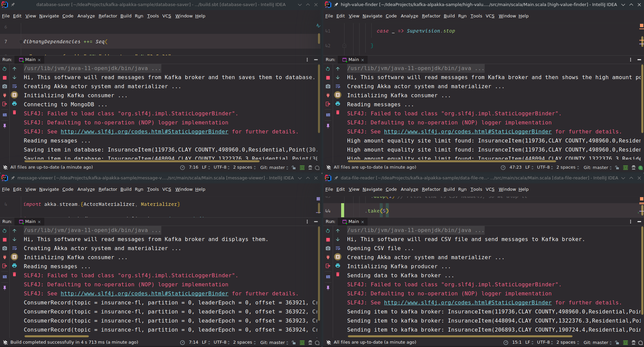Rerun Main in the database-saver window
Image resolution: width=644 pixels, height=347 pixels.
[x=5, y=69]
